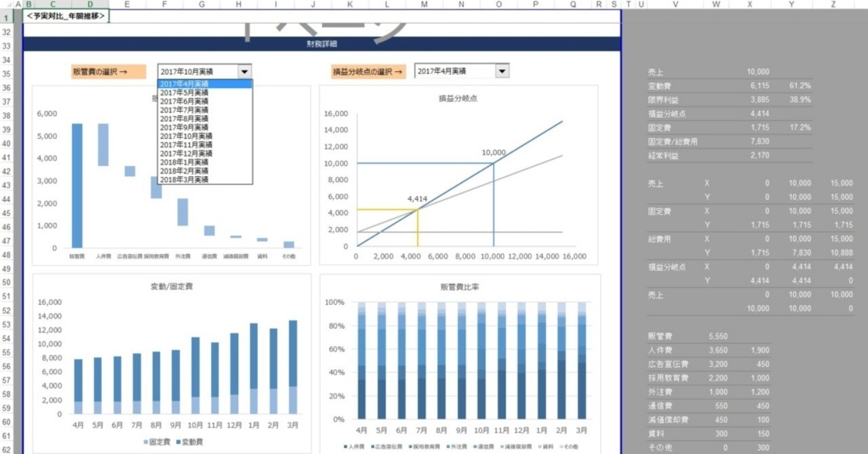Screen dimensions: 868x454
Task: Choose 2017年7月実績 from the open list
Action: (x=205, y=110)
